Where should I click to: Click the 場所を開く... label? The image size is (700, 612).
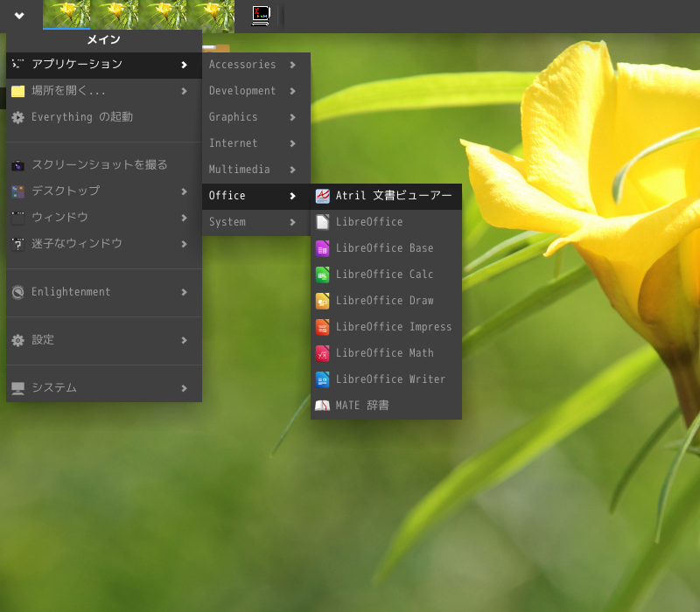tap(68, 91)
